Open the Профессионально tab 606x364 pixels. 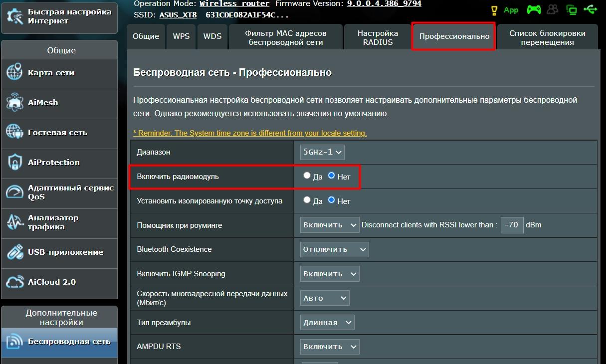point(454,36)
